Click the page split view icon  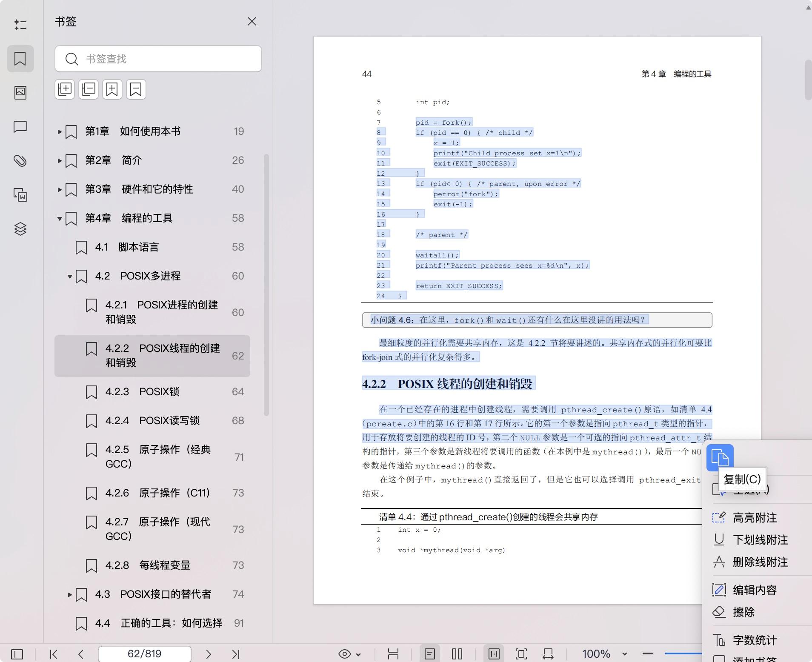[x=393, y=654]
